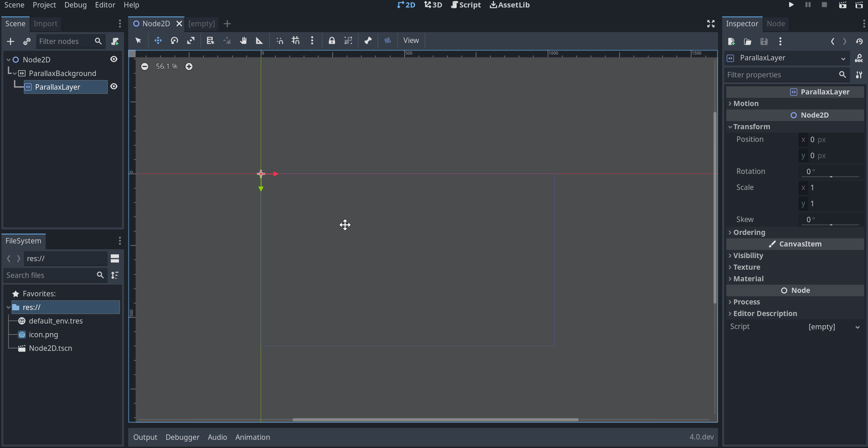
Task: Click the Search files field
Action: point(51,275)
